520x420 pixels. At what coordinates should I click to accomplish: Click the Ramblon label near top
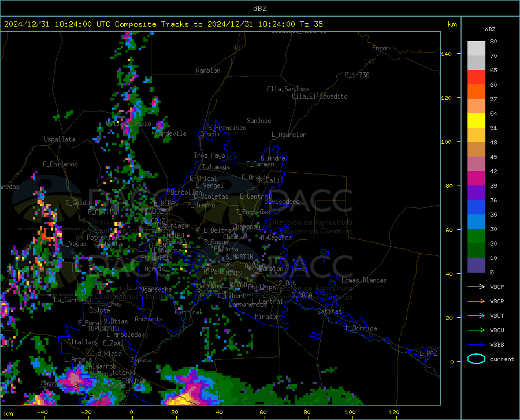pyautogui.click(x=208, y=70)
